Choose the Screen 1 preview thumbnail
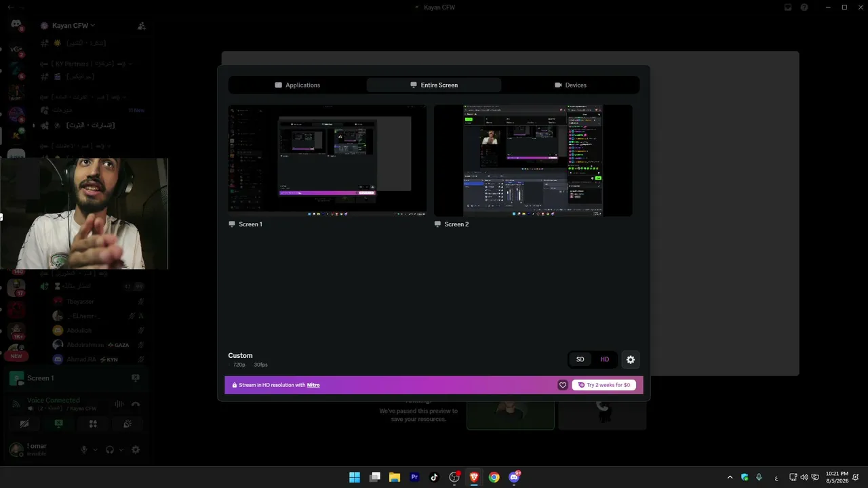The width and height of the screenshot is (868, 488). pos(328,161)
